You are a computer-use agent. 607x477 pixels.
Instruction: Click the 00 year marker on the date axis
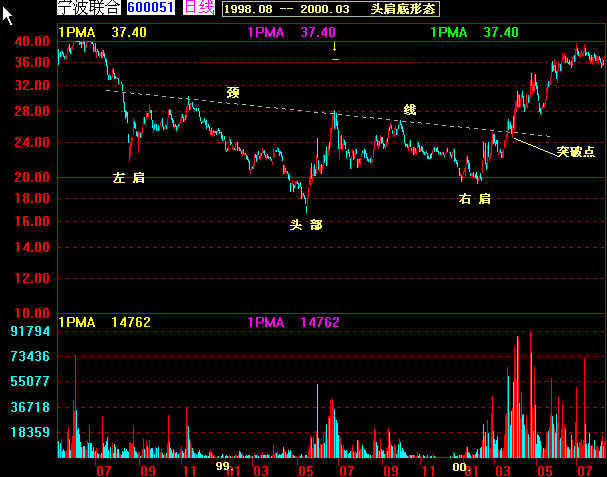(460, 466)
